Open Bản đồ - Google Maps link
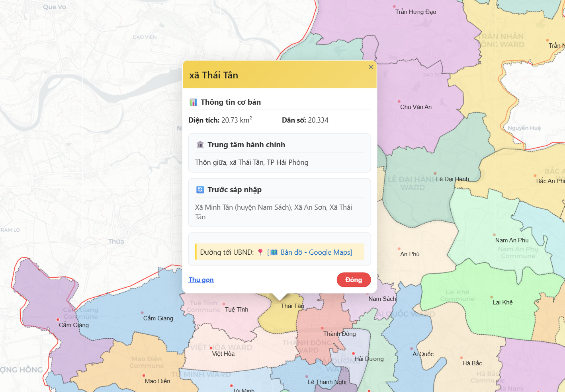Viewport: 565px width, 392px height. [x=316, y=252]
